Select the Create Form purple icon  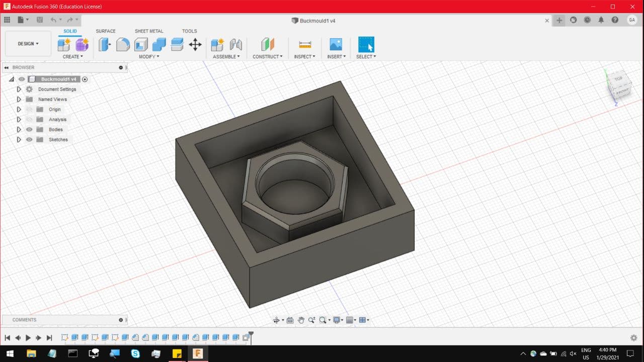(x=82, y=44)
